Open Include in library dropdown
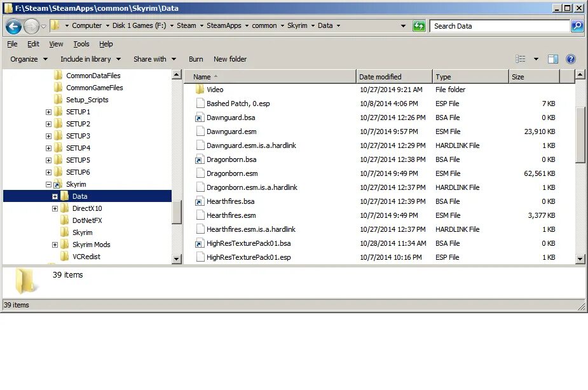The image size is (588, 390). click(90, 59)
